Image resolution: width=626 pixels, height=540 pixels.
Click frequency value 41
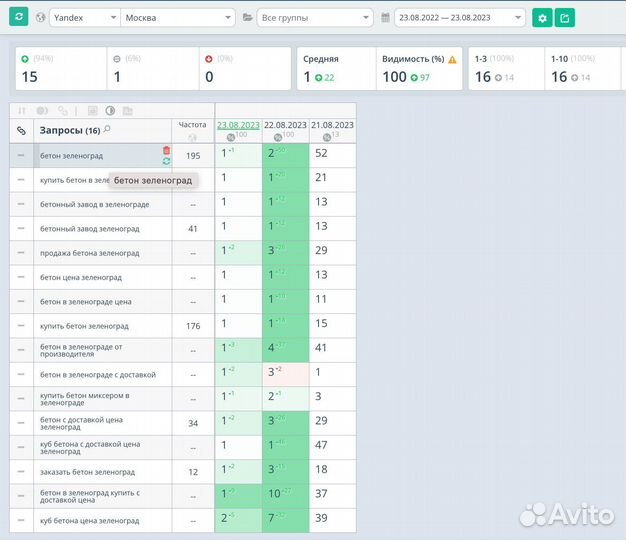click(x=192, y=229)
